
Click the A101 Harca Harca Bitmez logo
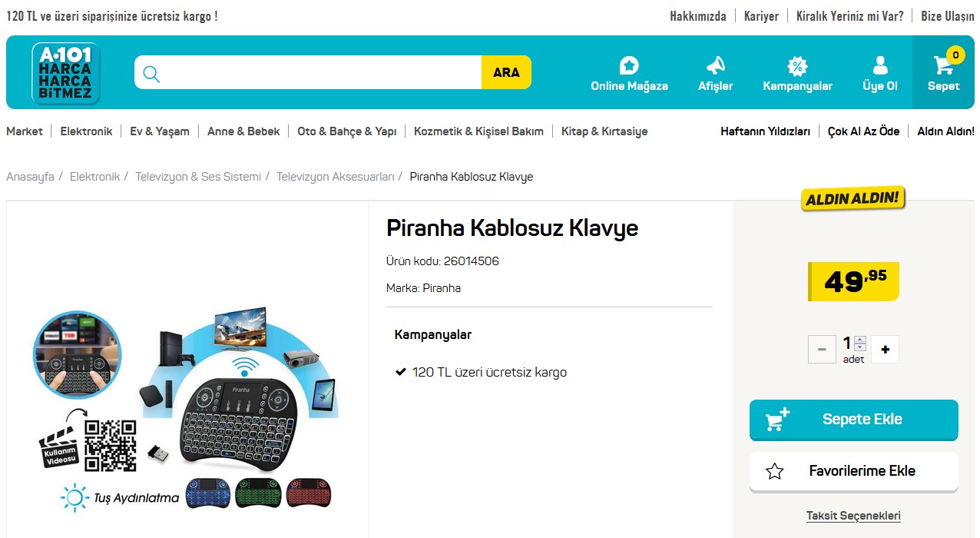[x=65, y=73]
